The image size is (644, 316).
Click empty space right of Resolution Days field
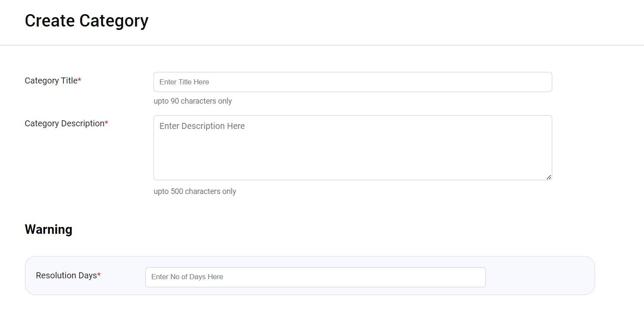pos(539,276)
